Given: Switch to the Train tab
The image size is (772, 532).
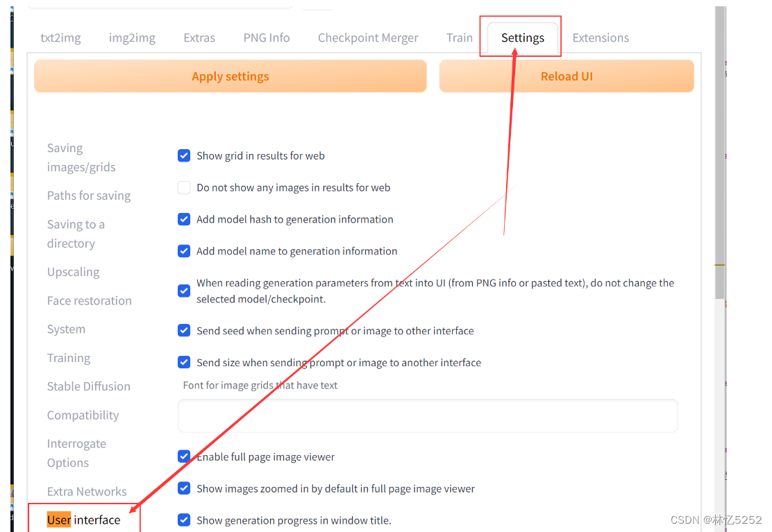Looking at the screenshot, I should [x=460, y=38].
